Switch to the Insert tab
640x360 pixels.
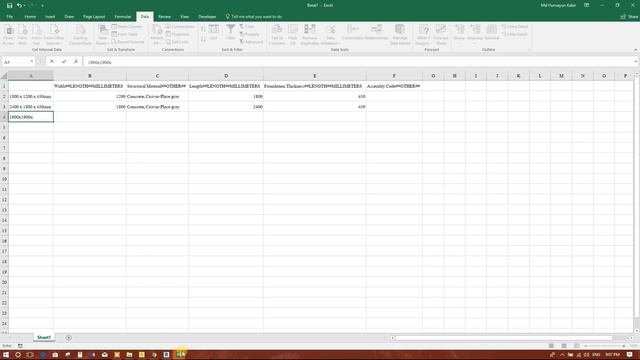50,17
